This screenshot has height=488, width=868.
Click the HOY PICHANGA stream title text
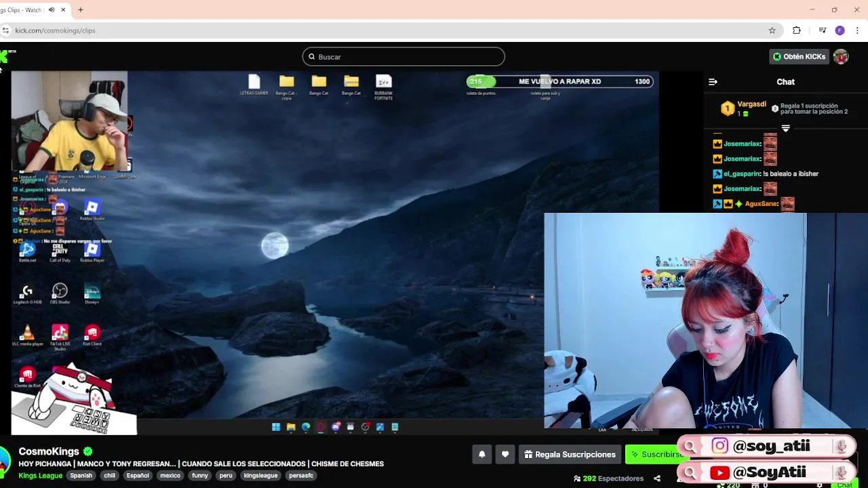(x=201, y=464)
